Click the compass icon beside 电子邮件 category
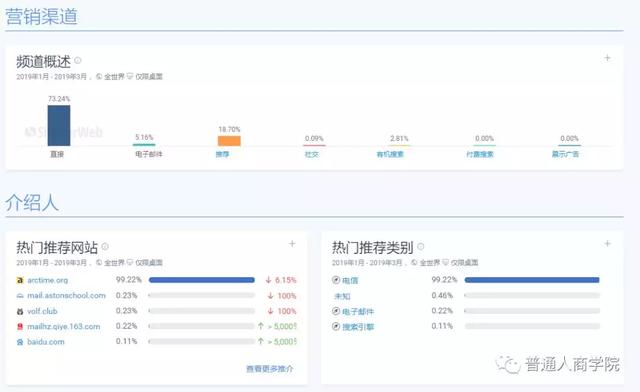 [x=336, y=311]
